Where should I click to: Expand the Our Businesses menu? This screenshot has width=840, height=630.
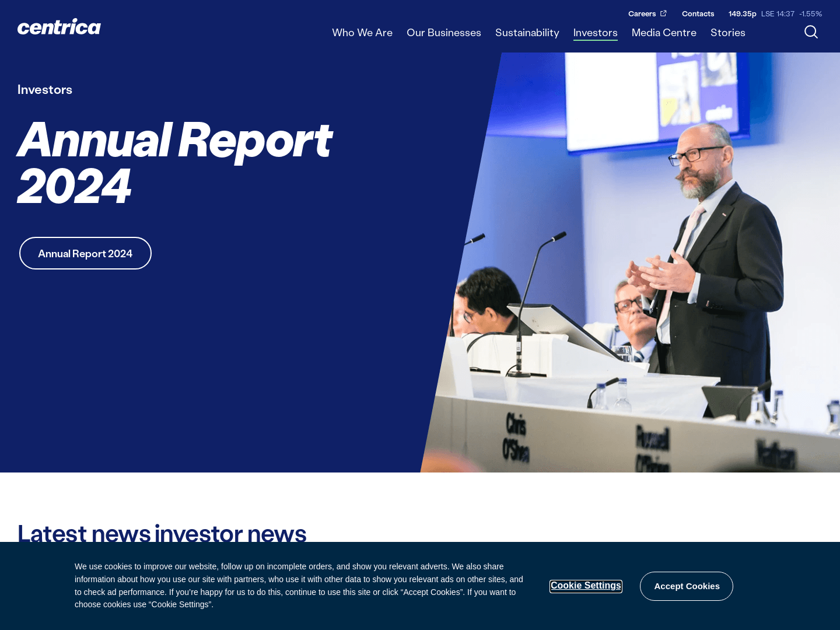point(444,33)
